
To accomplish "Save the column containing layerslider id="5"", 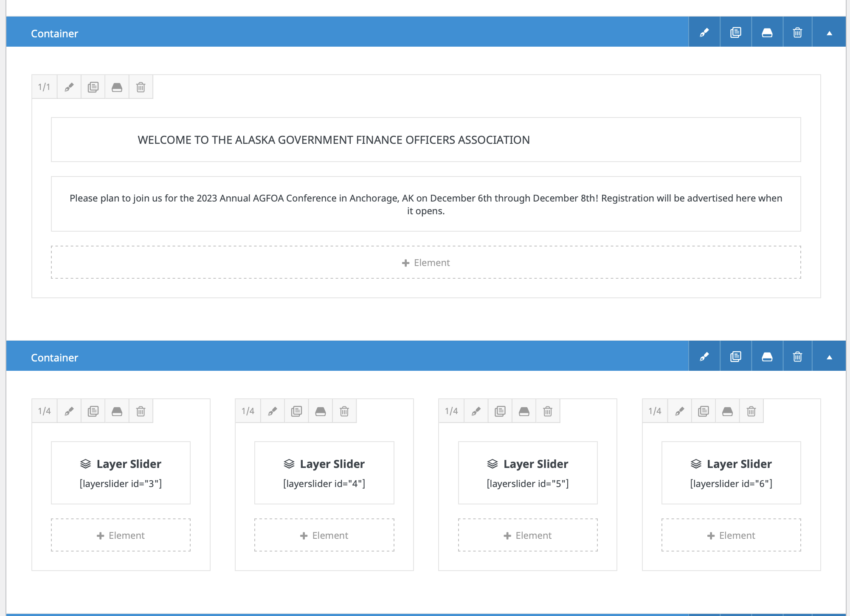I will click(x=524, y=411).
